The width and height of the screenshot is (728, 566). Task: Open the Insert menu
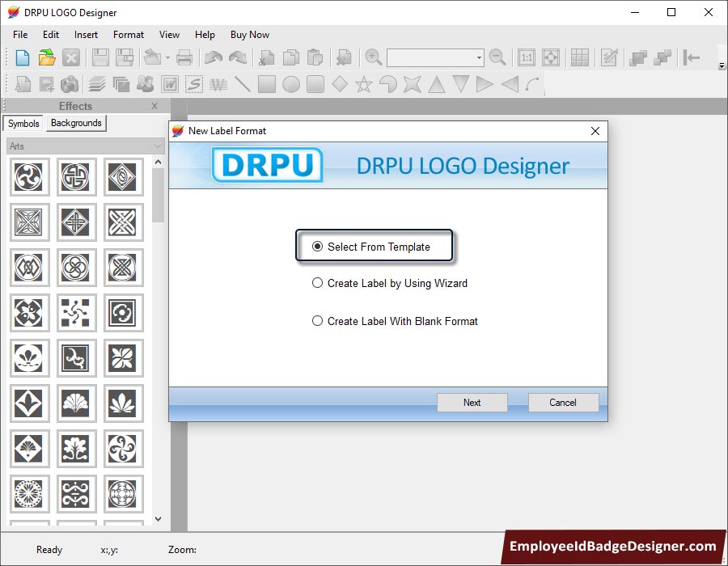[86, 35]
